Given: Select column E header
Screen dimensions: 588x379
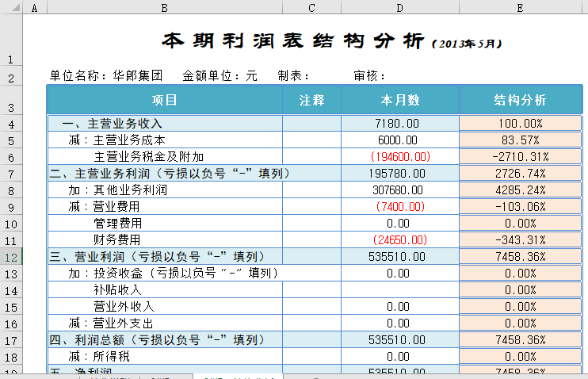Looking at the screenshot, I should tap(520, 7).
